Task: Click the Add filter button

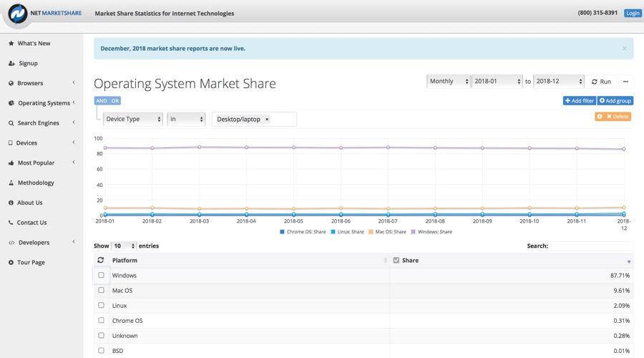Action: pyautogui.click(x=579, y=101)
